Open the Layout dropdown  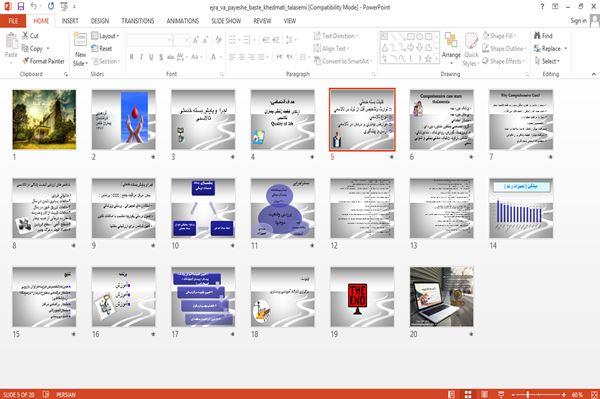coord(106,36)
